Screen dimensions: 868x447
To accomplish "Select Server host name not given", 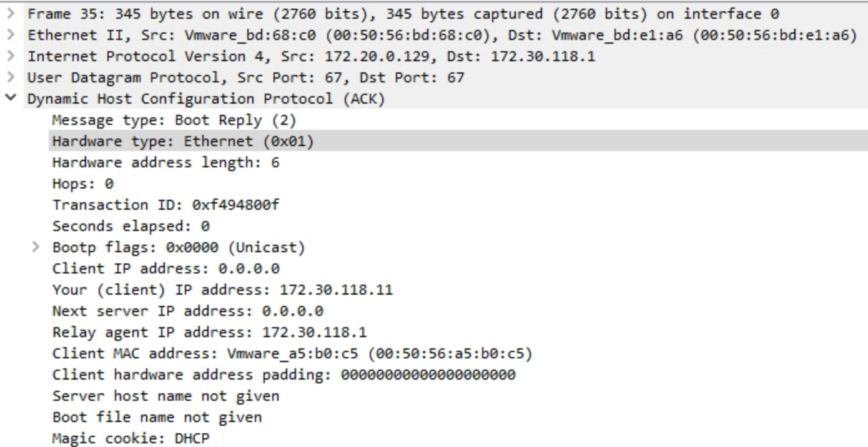I will point(165,396).
